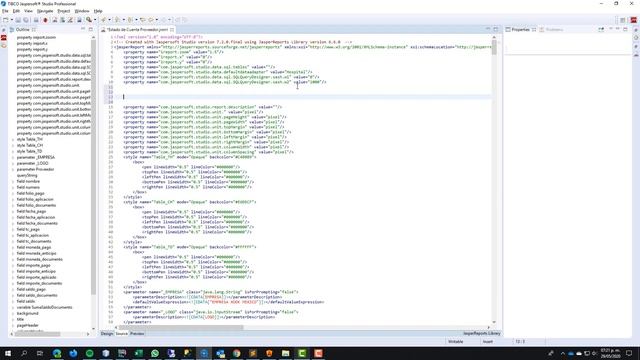
Task: Select the Outline view tab
Action: click(22, 29)
